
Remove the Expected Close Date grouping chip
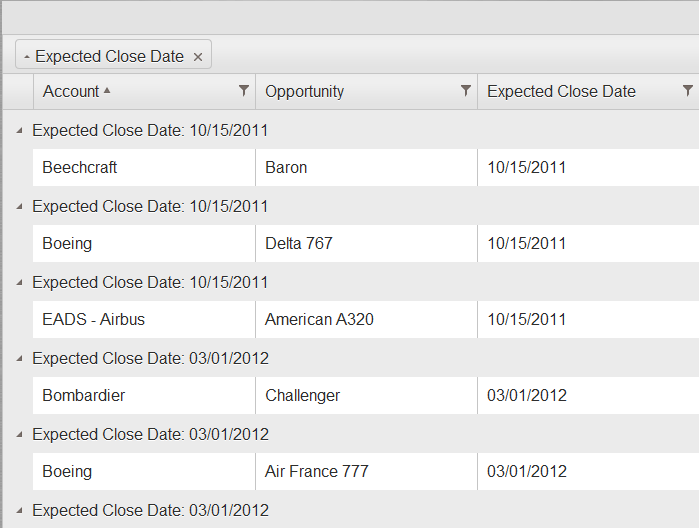click(x=198, y=57)
